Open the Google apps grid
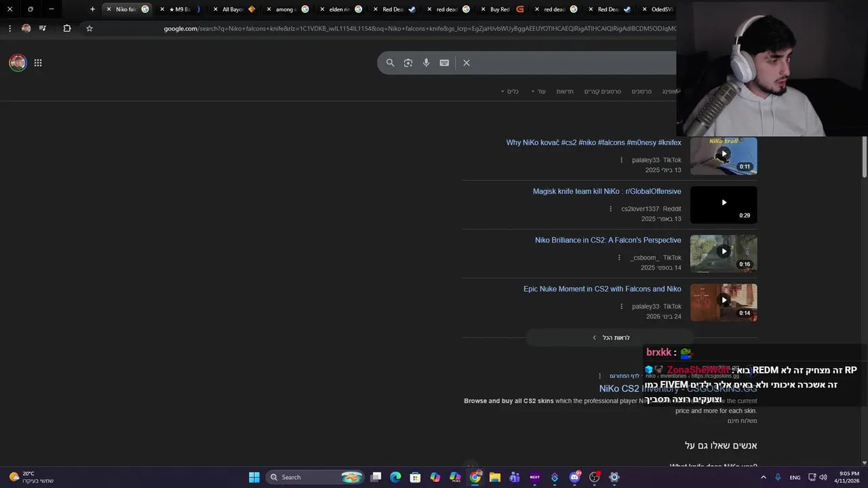The width and height of the screenshot is (868, 488). pos(38,63)
